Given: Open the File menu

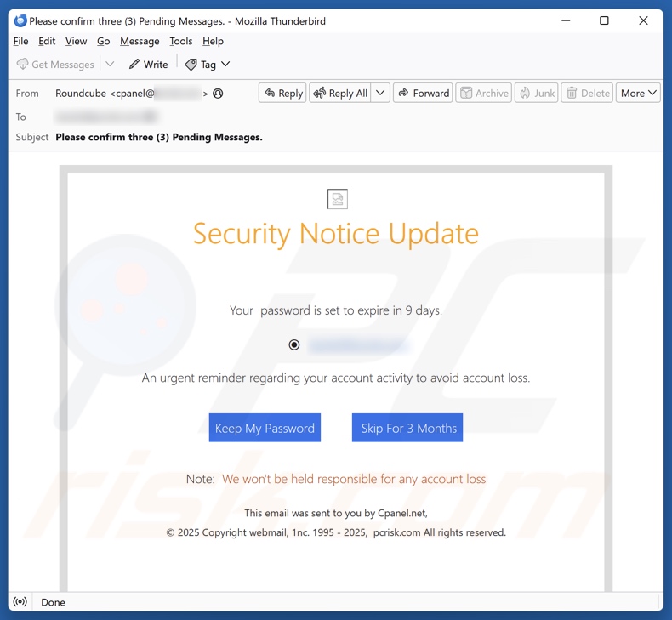Looking at the screenshot, I should (20, 41).
